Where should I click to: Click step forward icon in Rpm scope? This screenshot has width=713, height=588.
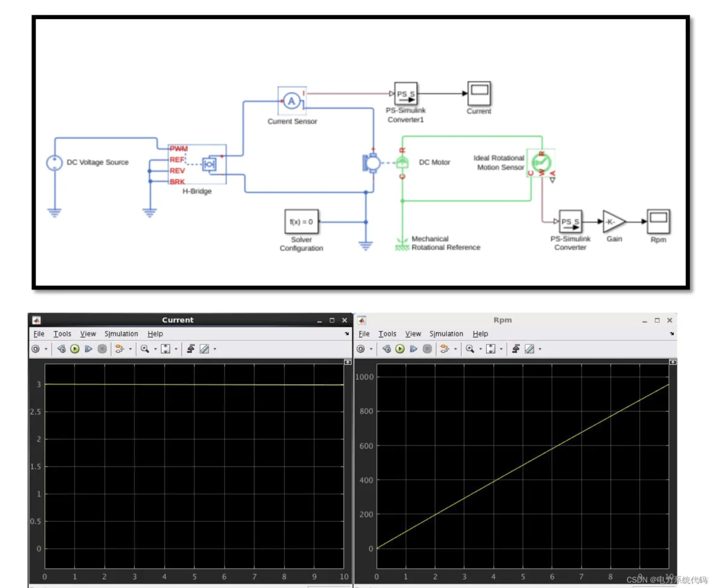coord(414,349)
